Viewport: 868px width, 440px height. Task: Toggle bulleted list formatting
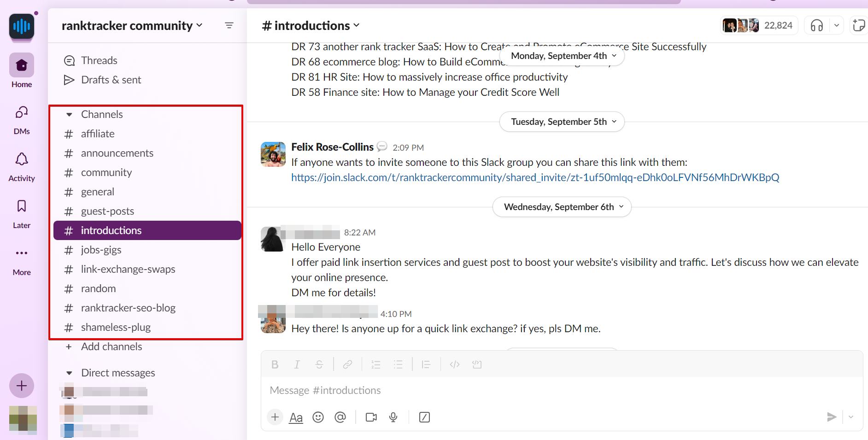(x=398, y=364)
